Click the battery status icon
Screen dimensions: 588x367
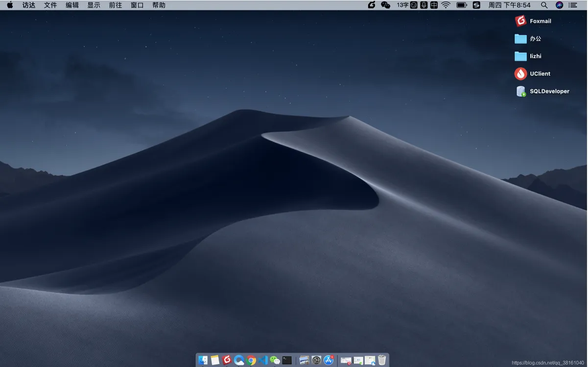click(x=461, y=5)
